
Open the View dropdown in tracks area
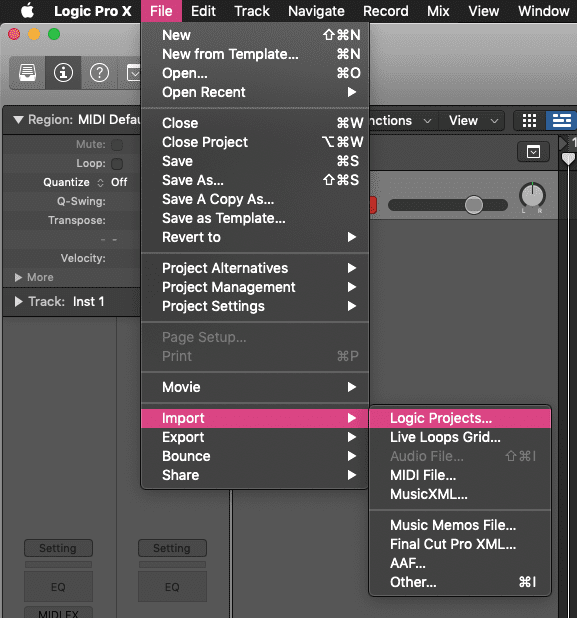click(x=473, y=121)
